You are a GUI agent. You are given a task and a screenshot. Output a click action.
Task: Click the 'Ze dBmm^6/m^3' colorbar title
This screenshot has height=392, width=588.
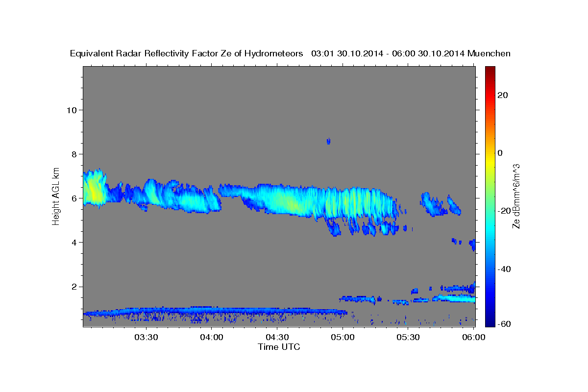tap(516, 196)
